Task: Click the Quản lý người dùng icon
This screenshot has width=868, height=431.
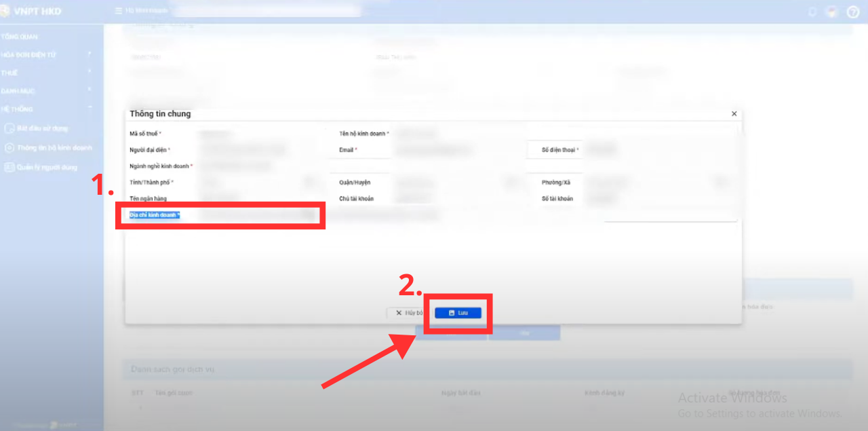Action: coord(9,167)
